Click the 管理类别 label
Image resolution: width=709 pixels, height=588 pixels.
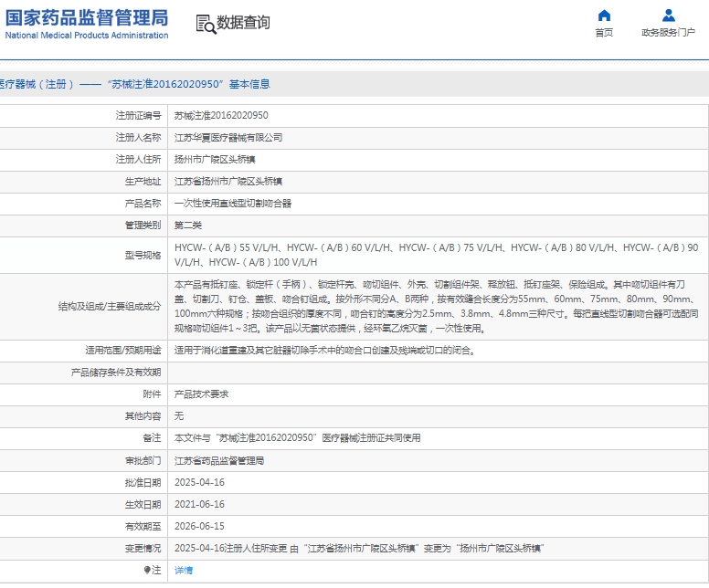coord(143,226)
